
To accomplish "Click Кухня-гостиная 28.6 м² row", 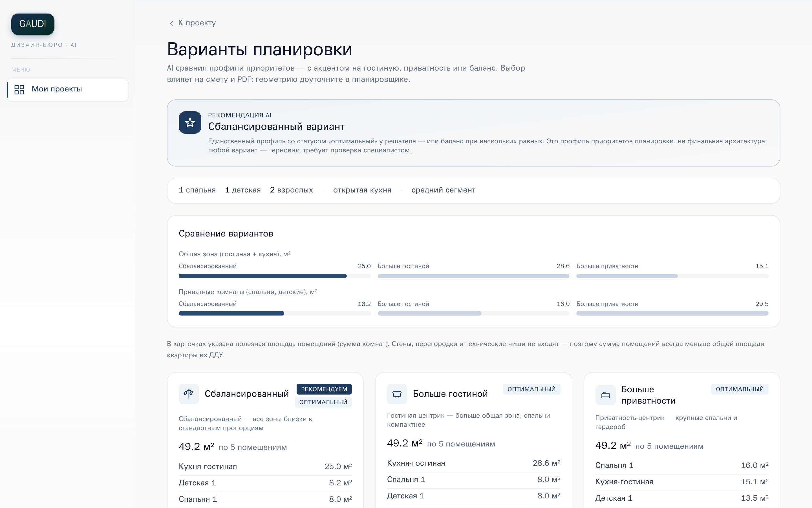I will click(x=473, y=463).
